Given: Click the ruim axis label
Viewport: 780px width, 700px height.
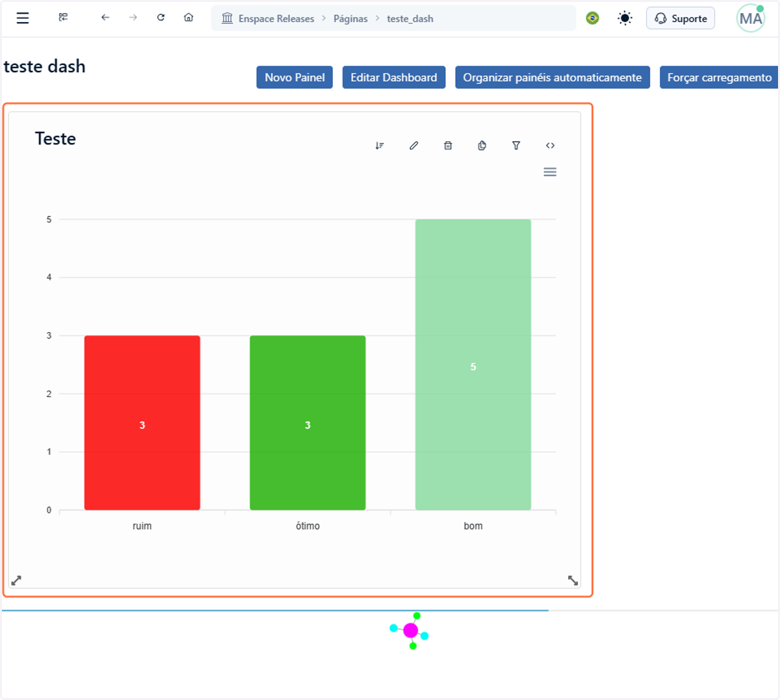Looking at the screenshot, I should [x=142, y=526].
